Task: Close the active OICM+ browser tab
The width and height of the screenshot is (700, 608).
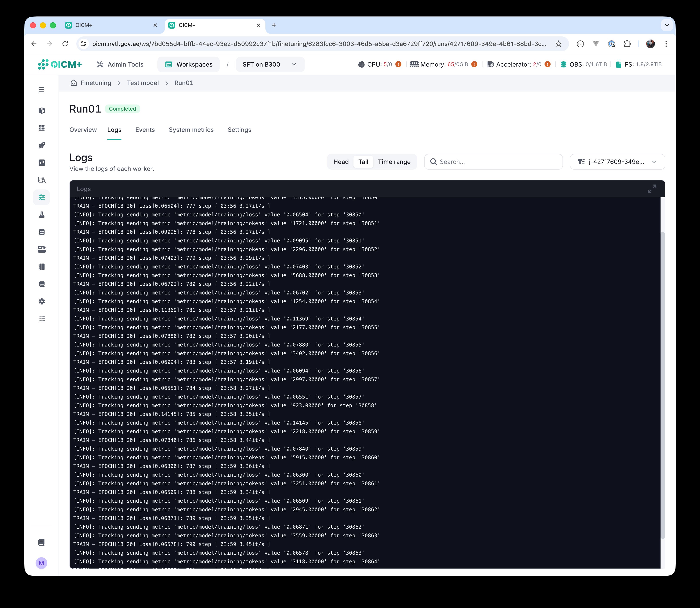Action: pos(258,25)
